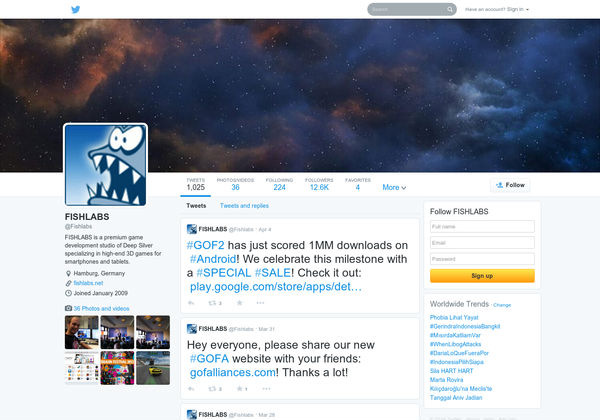The image size is (600, 420).
Task: Reply to the #GOF2 downloads tweet
Action: (191, 302)
